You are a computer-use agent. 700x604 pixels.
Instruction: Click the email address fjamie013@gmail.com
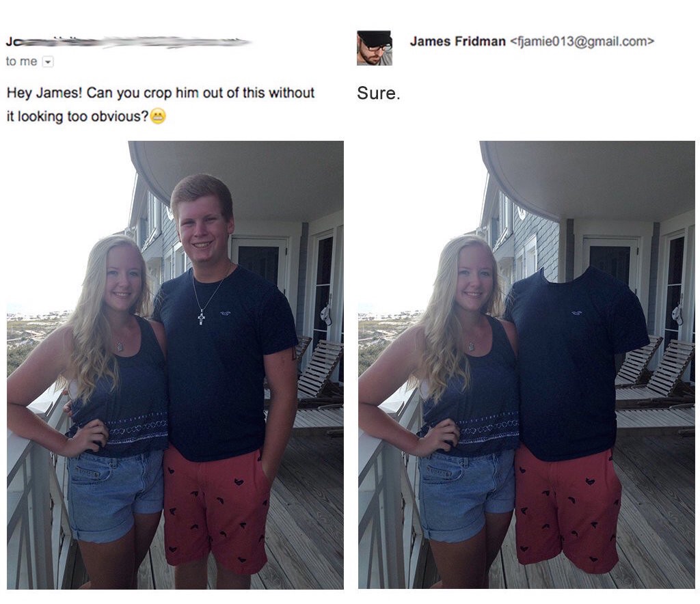click(582, 42)
